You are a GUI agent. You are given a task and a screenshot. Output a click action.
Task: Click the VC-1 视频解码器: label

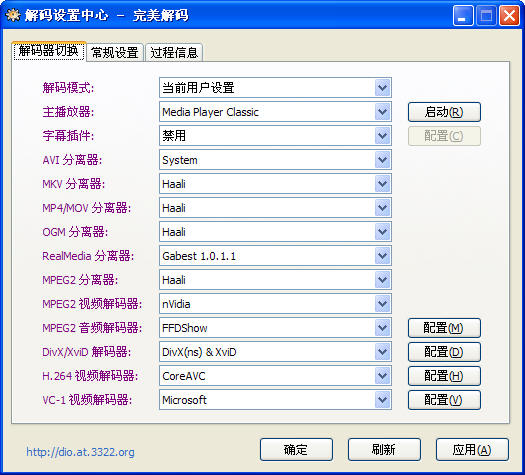(x=87, y=400)
